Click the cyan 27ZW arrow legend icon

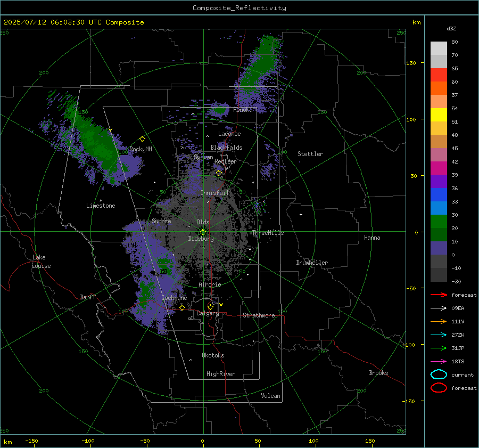coord(439,335)
